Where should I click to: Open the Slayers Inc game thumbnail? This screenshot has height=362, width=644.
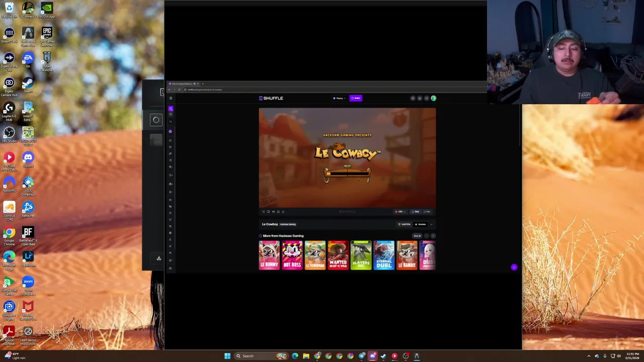pos(361,255)
